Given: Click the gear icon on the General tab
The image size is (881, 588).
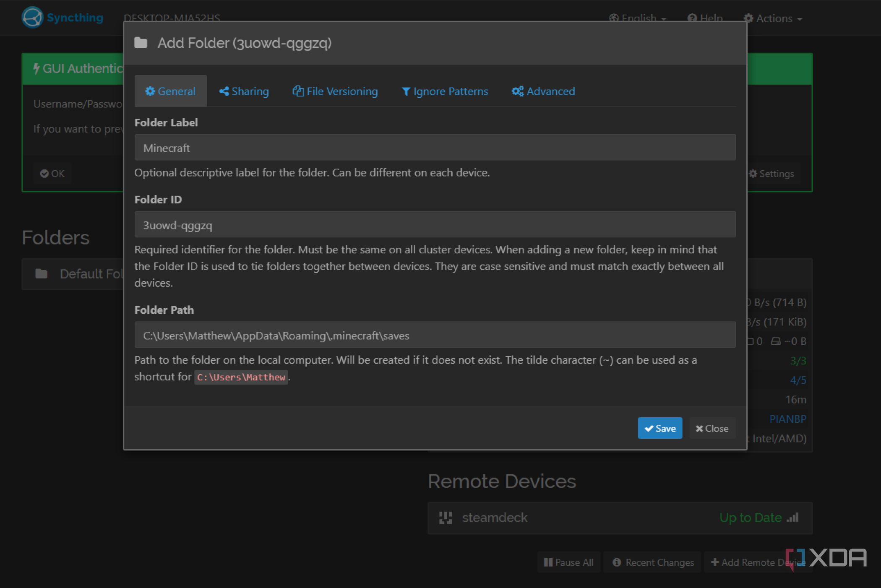Looking at the screenshot, I should [151, 91].
